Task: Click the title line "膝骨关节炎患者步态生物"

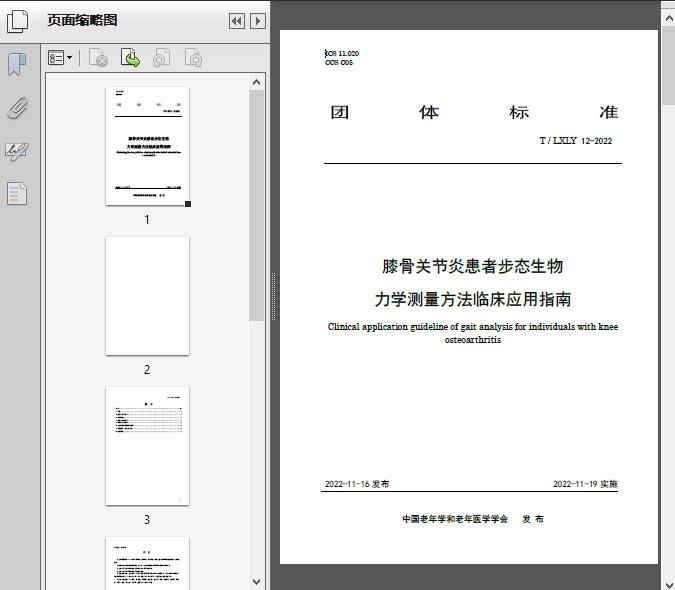Action: pos(473,266)
